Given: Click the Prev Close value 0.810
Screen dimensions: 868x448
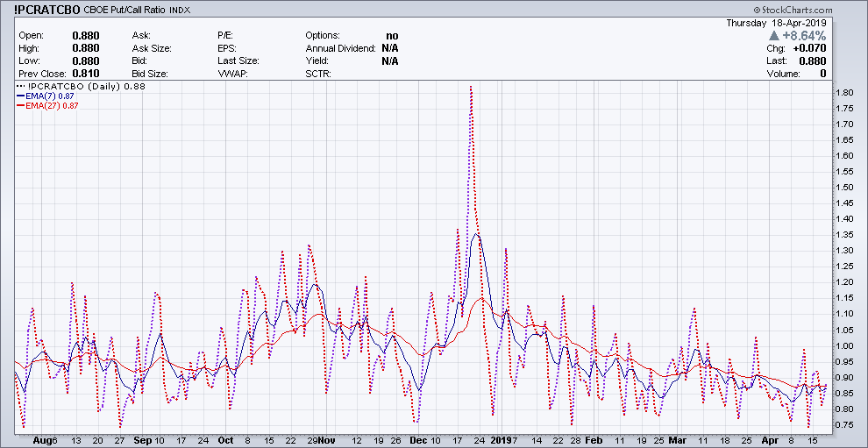Looking at the screenshot, I should pyautogui.click(x=86, y=75).
